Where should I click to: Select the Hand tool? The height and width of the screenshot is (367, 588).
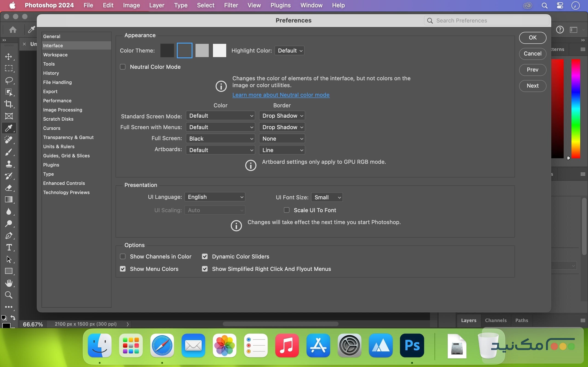point(9,283)
